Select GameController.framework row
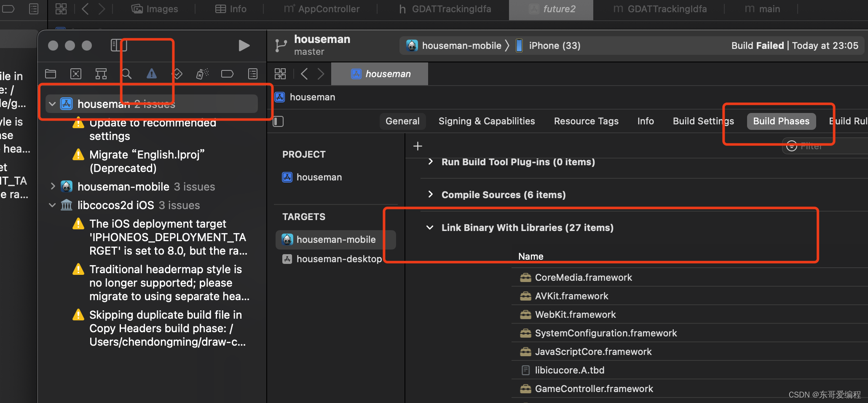The height and width of the screenshot is (403, 868). [x=690, y=389]
